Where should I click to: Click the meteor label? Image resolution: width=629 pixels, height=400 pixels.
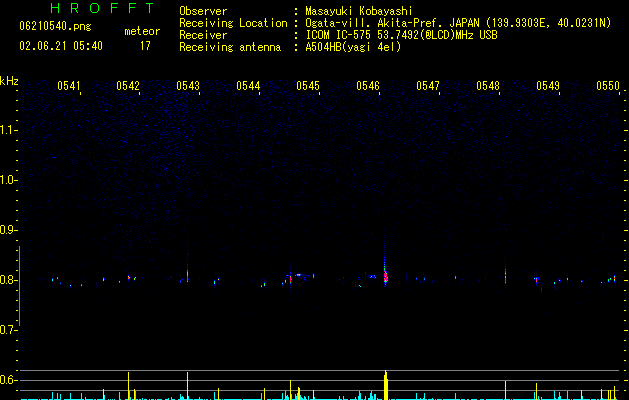pyautogui.click(x=142, y=31)
